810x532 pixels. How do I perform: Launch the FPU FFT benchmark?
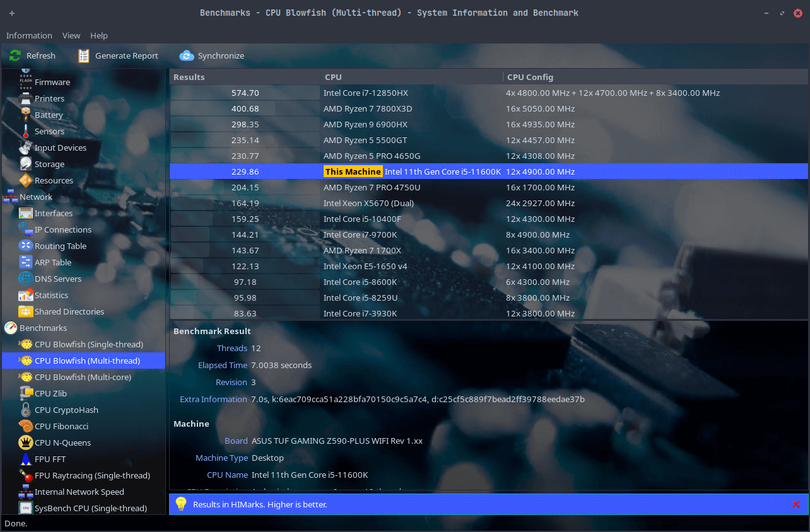click(x=50, y=459)
